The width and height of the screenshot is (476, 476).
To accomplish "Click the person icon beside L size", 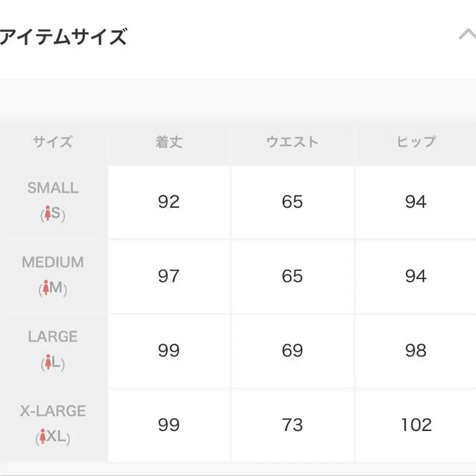I will click(48, 363).
